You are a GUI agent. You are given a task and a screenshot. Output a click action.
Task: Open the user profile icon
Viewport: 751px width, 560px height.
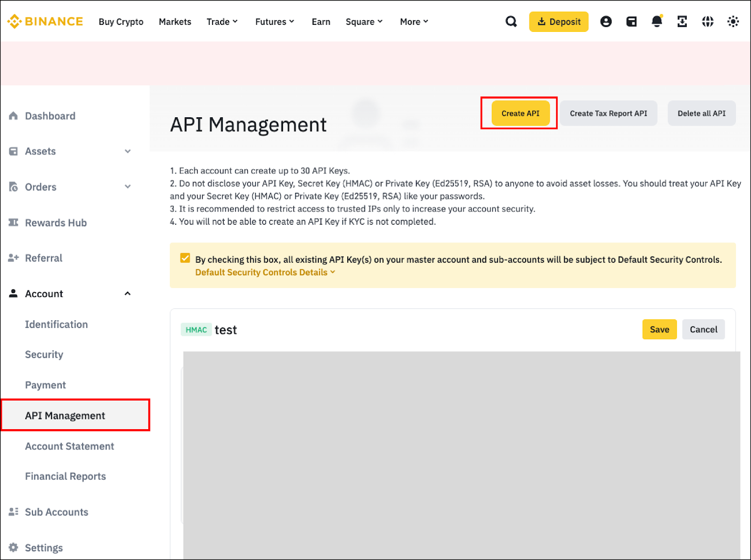[606, 22]
